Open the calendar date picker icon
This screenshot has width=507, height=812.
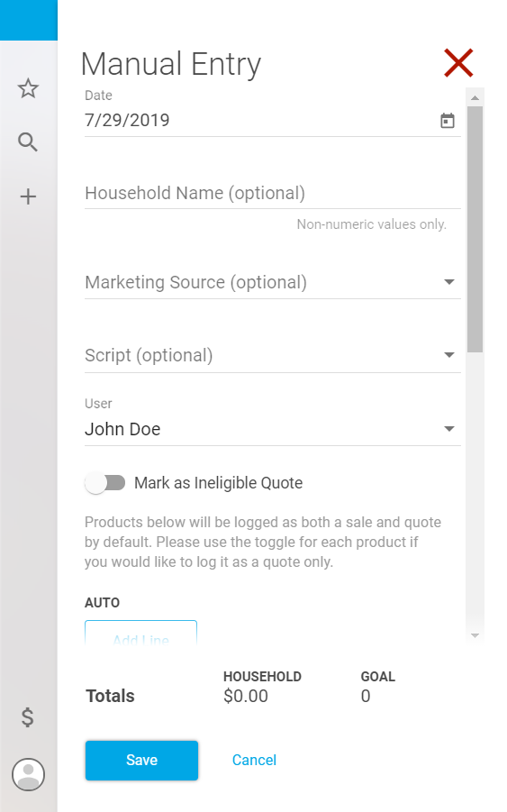(448, 121)
